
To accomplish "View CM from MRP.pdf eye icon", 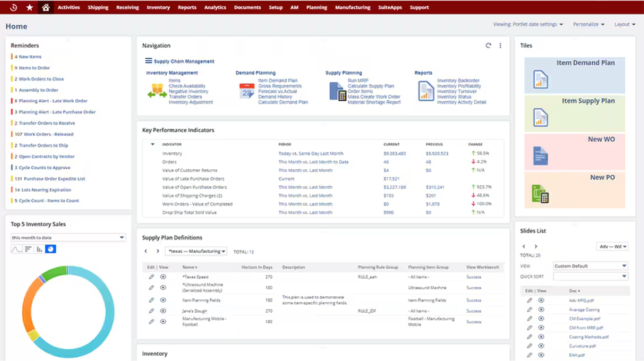I will (541, 327).
